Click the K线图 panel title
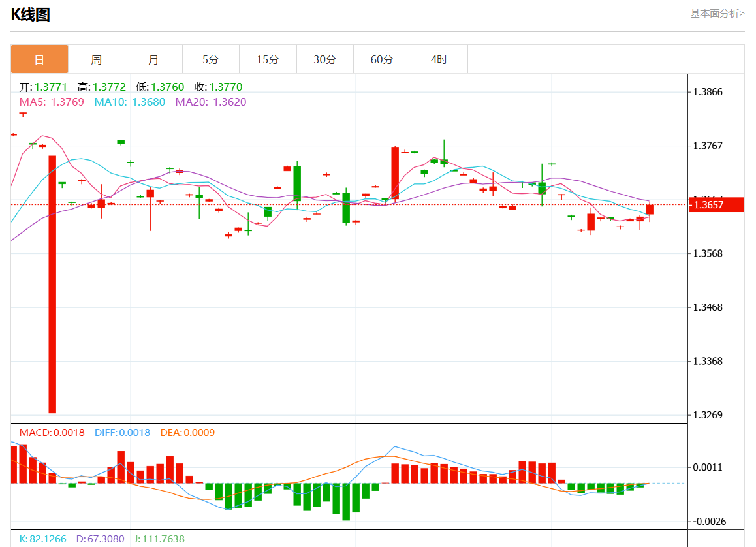 click(30, 14)
